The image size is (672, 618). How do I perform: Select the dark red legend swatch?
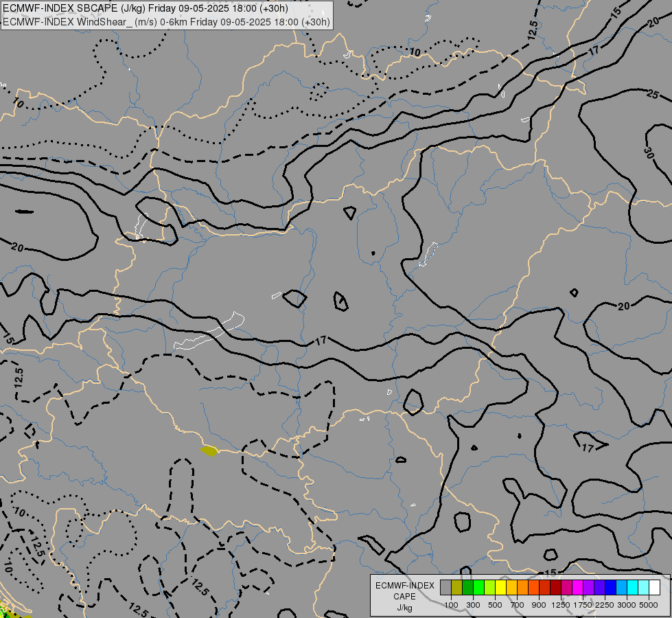(555, 588)
